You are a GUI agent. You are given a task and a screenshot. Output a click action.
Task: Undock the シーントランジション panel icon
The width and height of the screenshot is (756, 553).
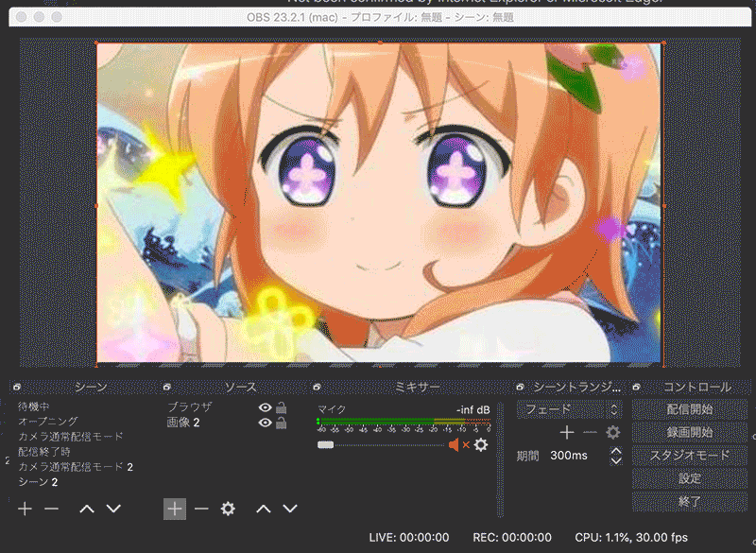(x=521, y=387)
